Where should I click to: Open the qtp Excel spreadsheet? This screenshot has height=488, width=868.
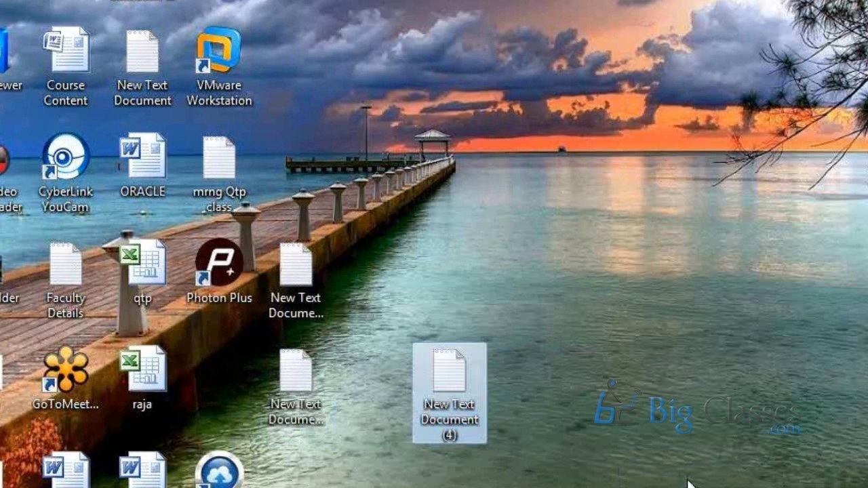143,263
